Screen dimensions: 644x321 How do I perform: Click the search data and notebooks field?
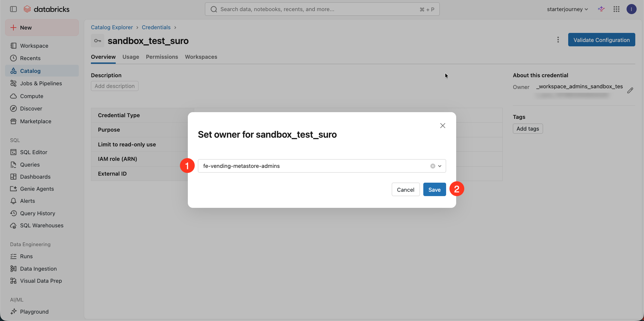click(322, 9)
